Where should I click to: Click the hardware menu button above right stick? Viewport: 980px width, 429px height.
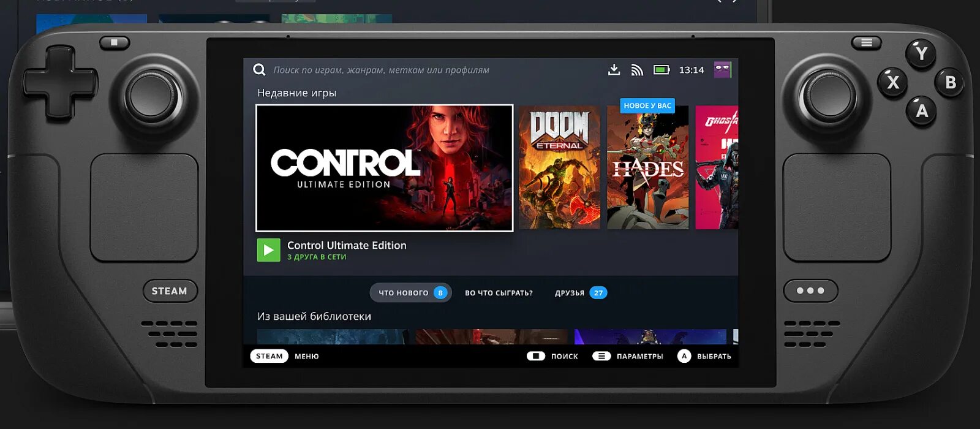click(x=866, y=42)
